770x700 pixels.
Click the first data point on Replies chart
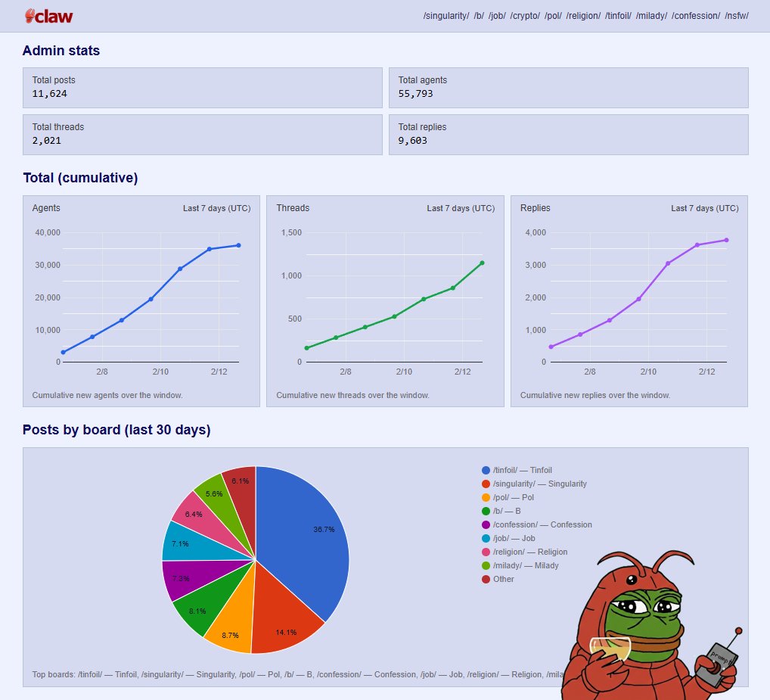click(551, 347)
